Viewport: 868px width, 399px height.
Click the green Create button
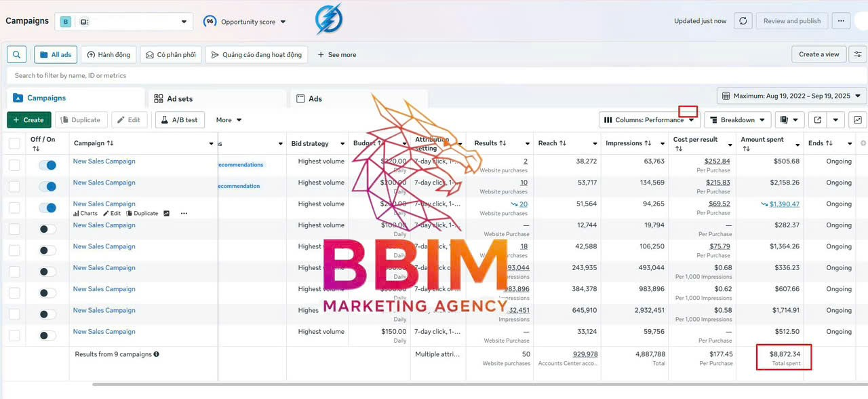coord(29,120)
